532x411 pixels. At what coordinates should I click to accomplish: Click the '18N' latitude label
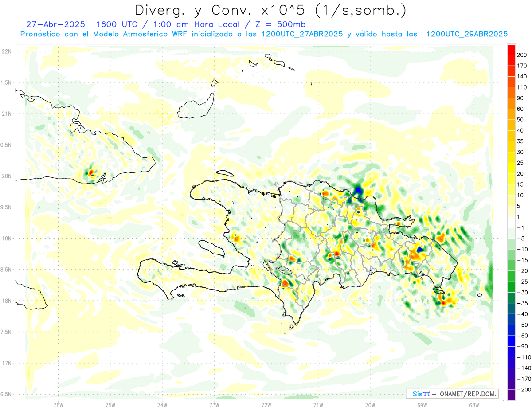(7, 301)
